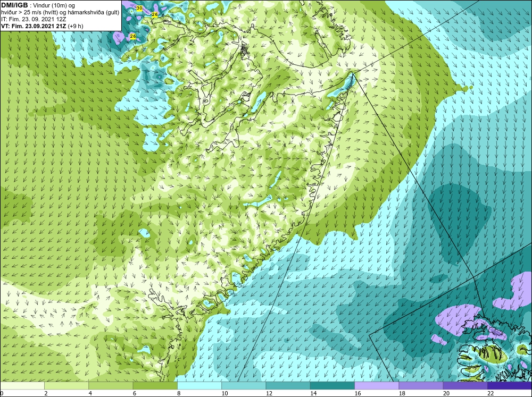Click the yellow 26 gust label beside 30
This screenshot has width=532, height=397.
tap(155, 14)
